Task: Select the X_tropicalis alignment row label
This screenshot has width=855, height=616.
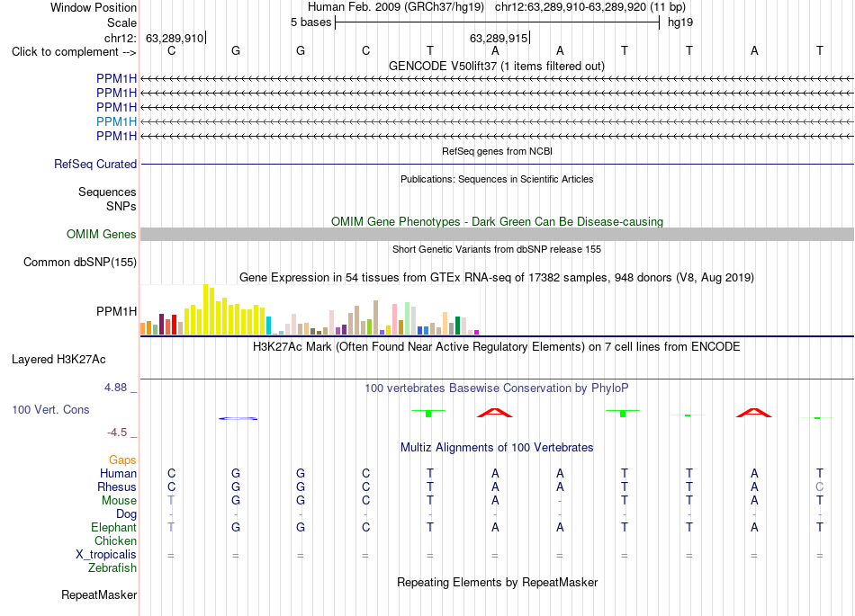Action: [106, 555]
